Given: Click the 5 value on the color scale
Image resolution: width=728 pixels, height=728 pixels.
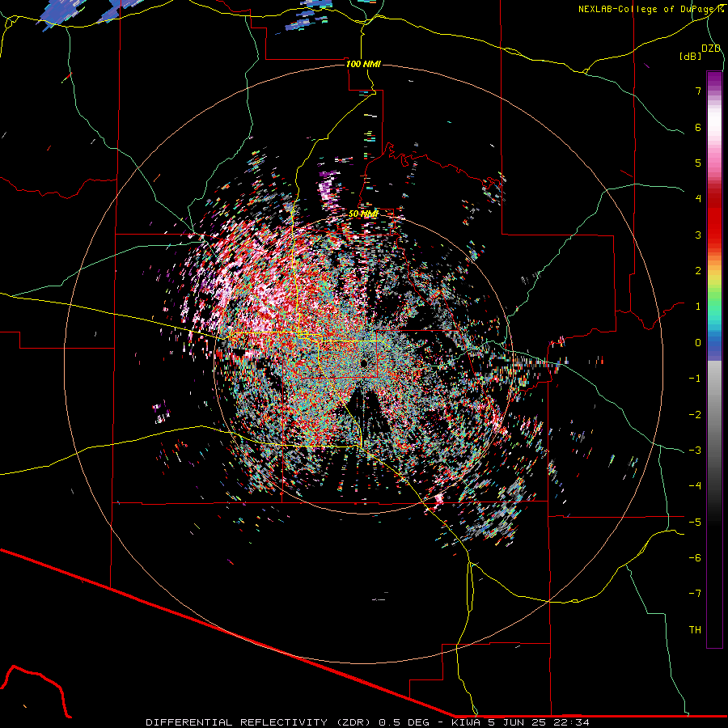Looking at the screenshot, I should [698, 163].
